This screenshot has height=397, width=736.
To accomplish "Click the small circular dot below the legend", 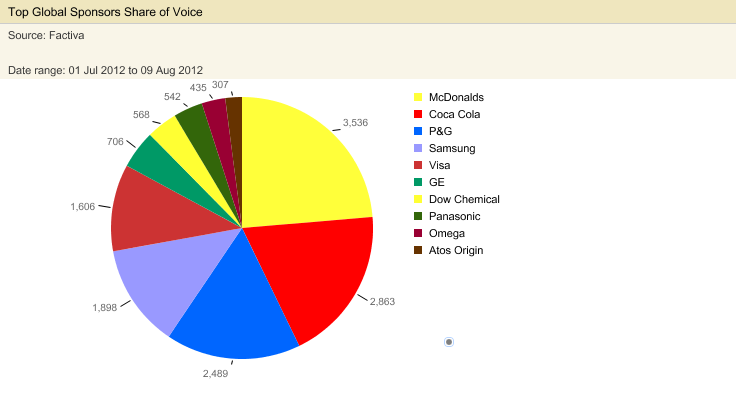I will tap(449, 342).
